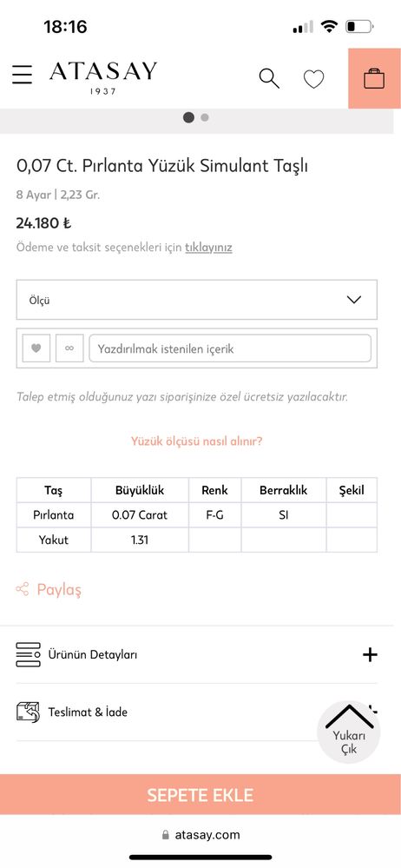Open favorites heart icon in header
Screen dimensions: 401x868
313,79
